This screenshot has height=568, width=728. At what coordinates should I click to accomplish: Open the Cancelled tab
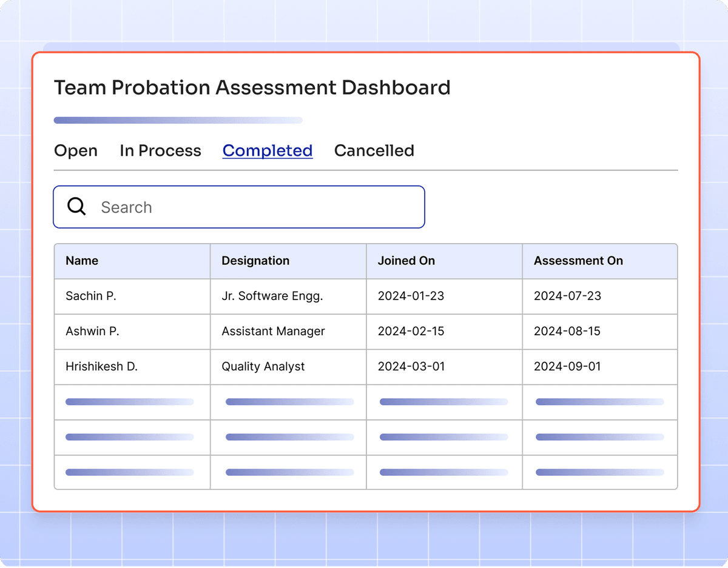click(374, 151)
